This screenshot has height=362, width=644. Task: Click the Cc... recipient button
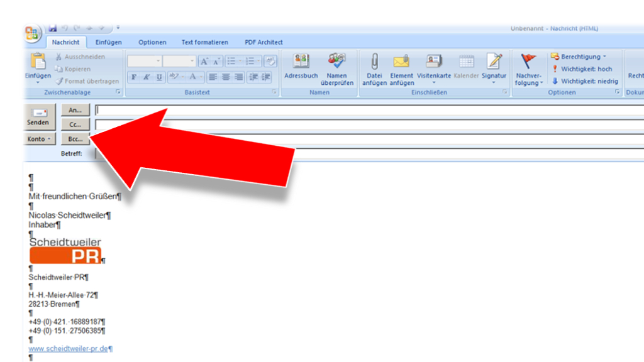[x=75, y=124]
